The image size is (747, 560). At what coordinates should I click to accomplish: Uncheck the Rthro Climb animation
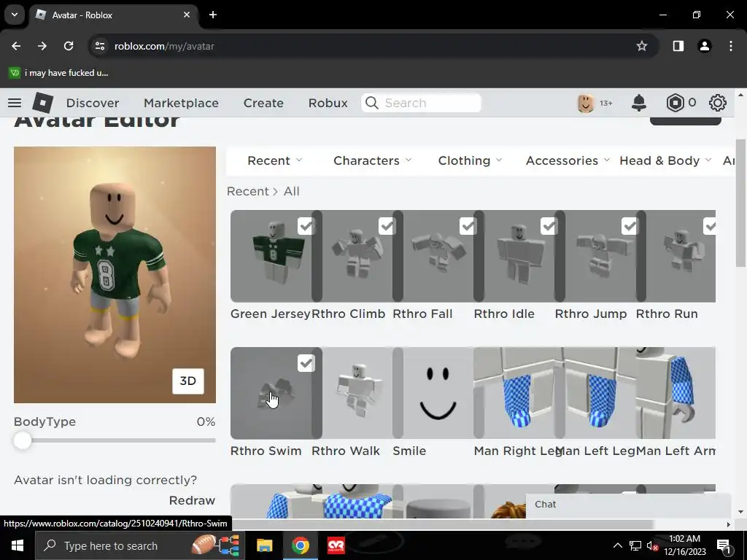(387, 226)
